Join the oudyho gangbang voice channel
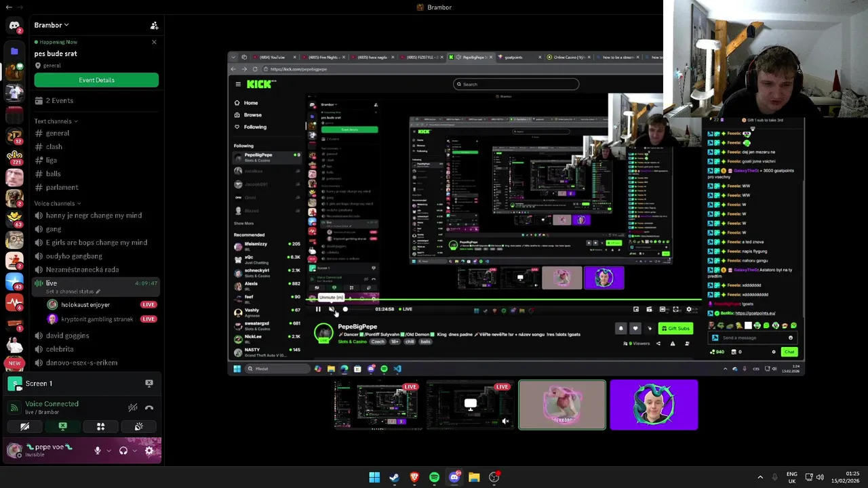 pos(96,256)
